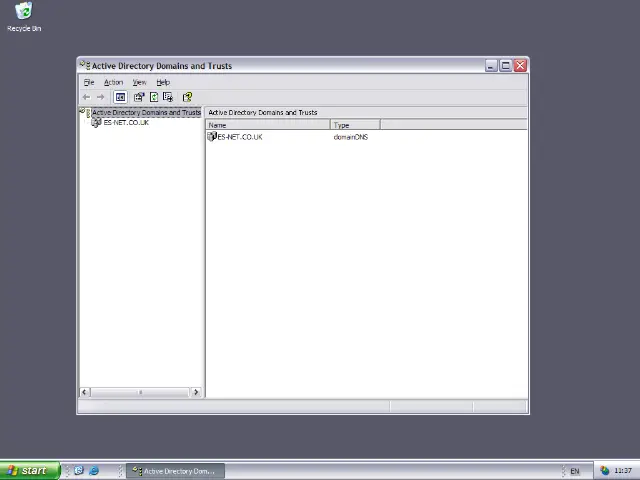Open the Properties toolbar icon

(x=139, y=97)
